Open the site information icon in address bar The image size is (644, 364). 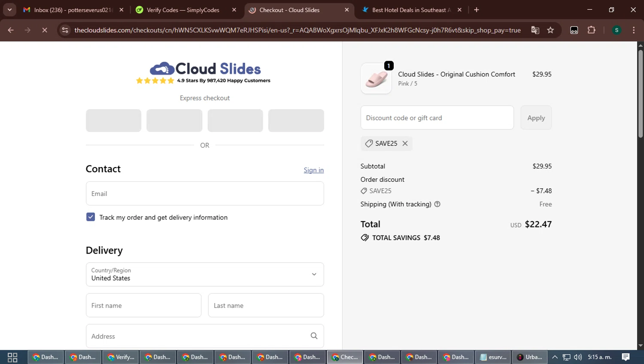click(x=65, y=30)
